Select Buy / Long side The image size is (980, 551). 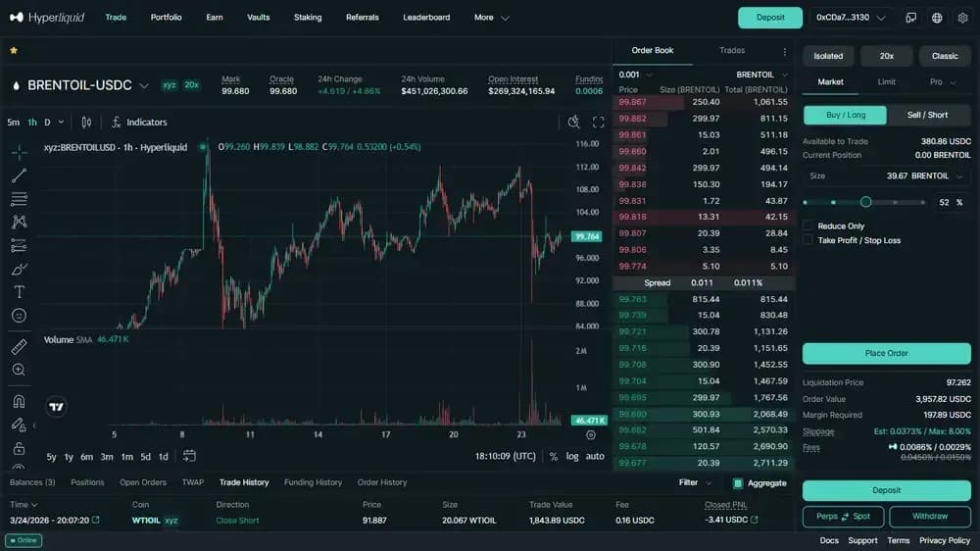point(845,115)
